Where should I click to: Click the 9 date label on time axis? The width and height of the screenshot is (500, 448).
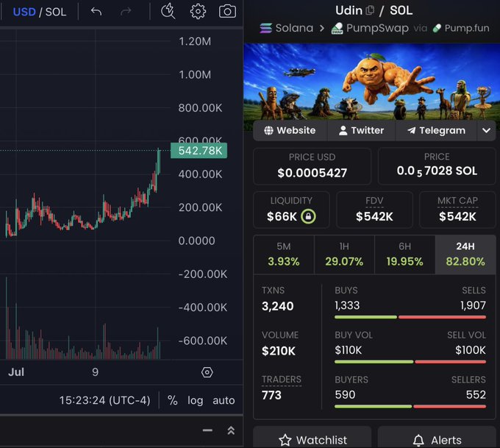[95, 372]
